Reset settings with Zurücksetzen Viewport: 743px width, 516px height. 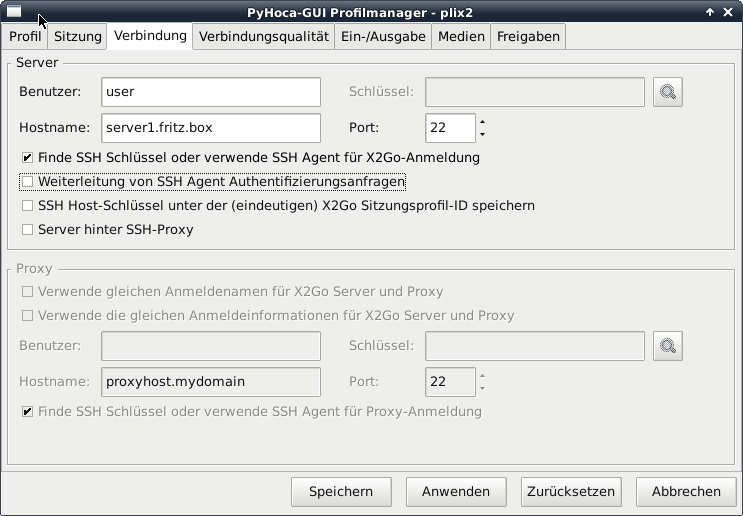[x=571, y=492]
